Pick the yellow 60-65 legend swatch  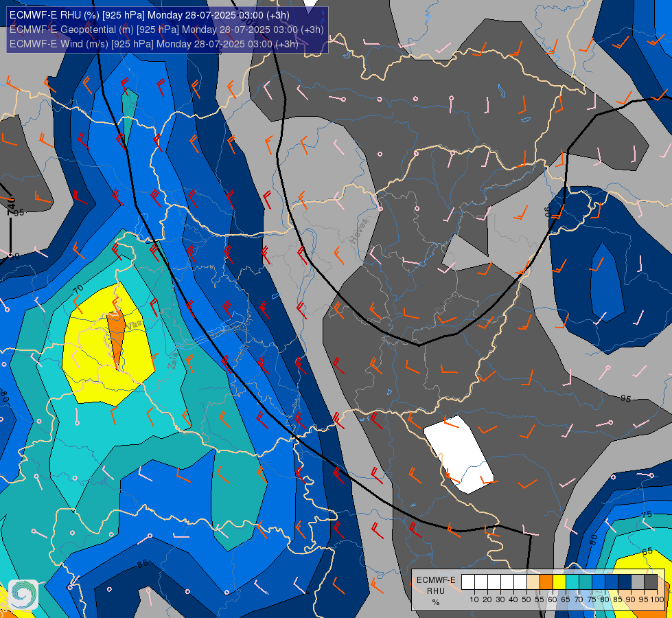pyautogui.click(x=559, y=582)
